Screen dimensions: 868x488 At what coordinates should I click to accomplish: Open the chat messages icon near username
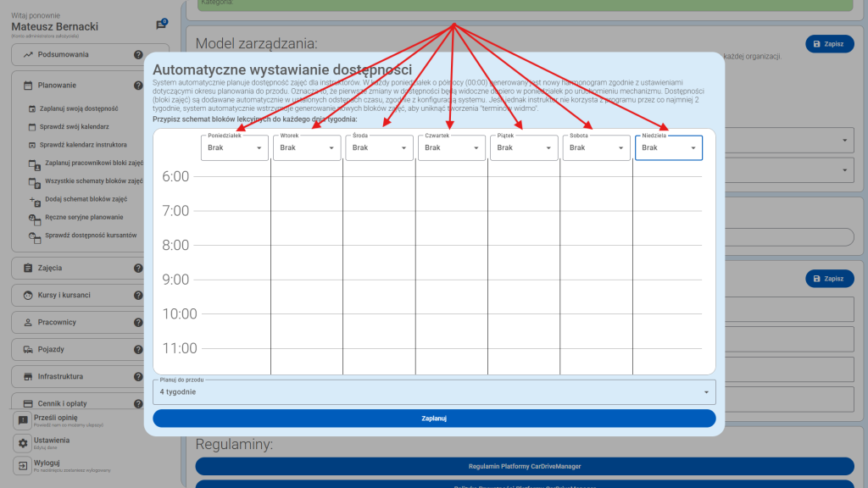pos(161,25)
